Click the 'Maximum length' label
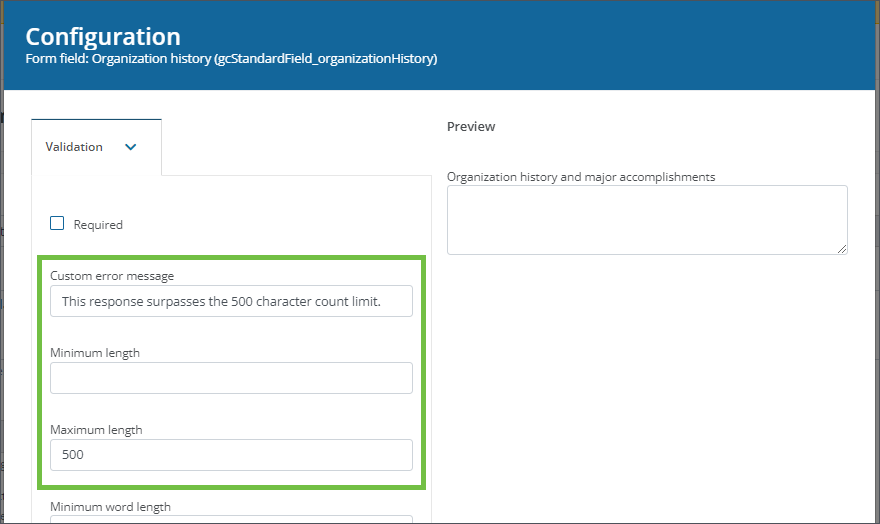The width and height of the screenshot is (880, 524). (x=96, y=430)
